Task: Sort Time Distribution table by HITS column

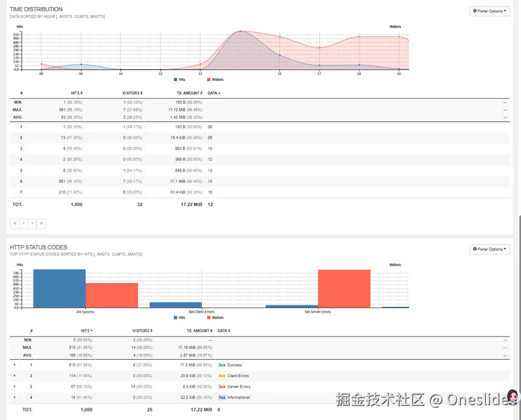Action: [x=77, y=93]
